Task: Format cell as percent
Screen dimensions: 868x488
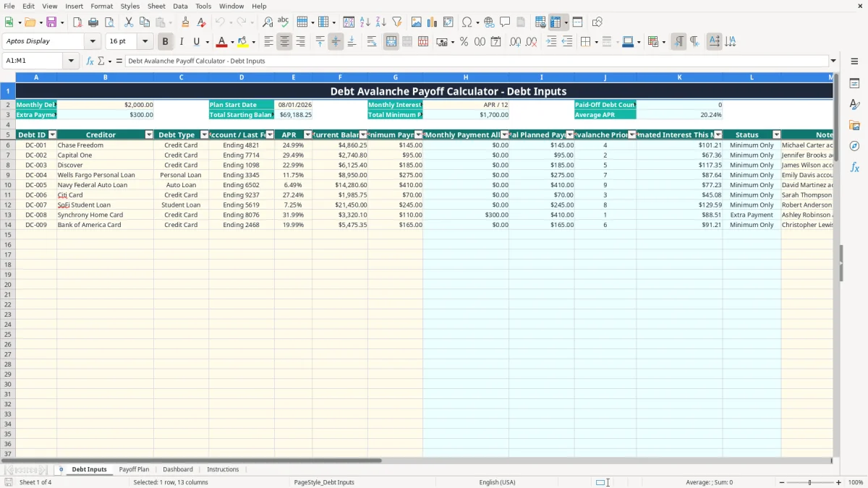Action: tap(464, 42)
